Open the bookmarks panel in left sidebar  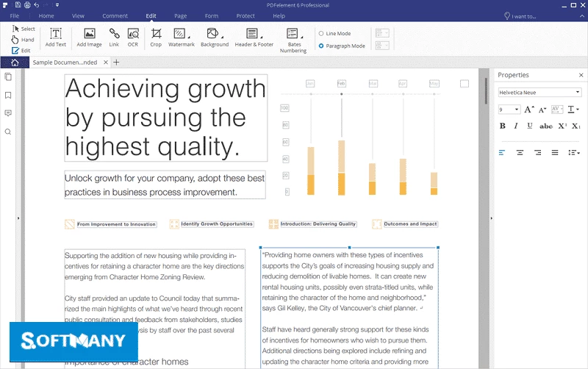click(x=8, y=95)
